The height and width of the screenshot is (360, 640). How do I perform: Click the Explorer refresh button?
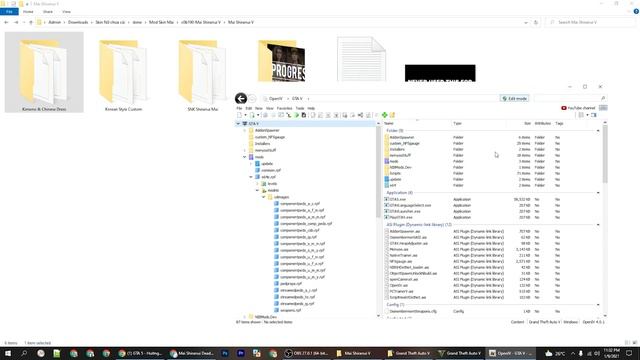pyautogui.click(x=536, y=22)
